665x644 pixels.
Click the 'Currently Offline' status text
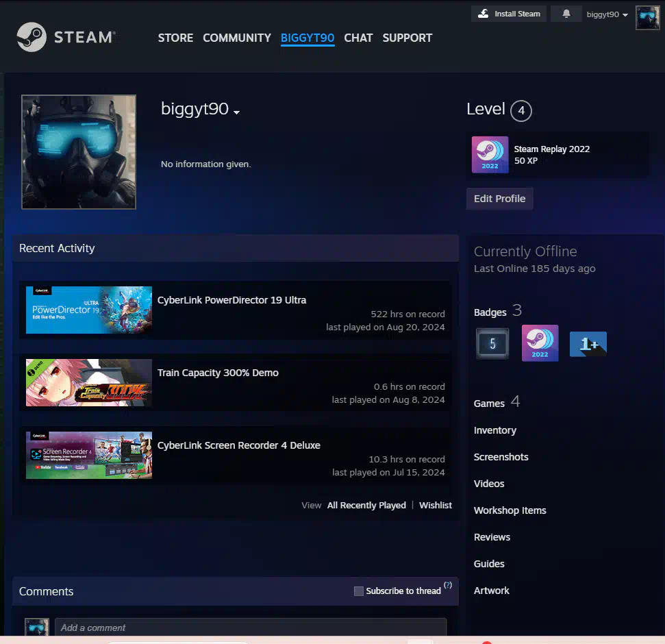point(525,251)
